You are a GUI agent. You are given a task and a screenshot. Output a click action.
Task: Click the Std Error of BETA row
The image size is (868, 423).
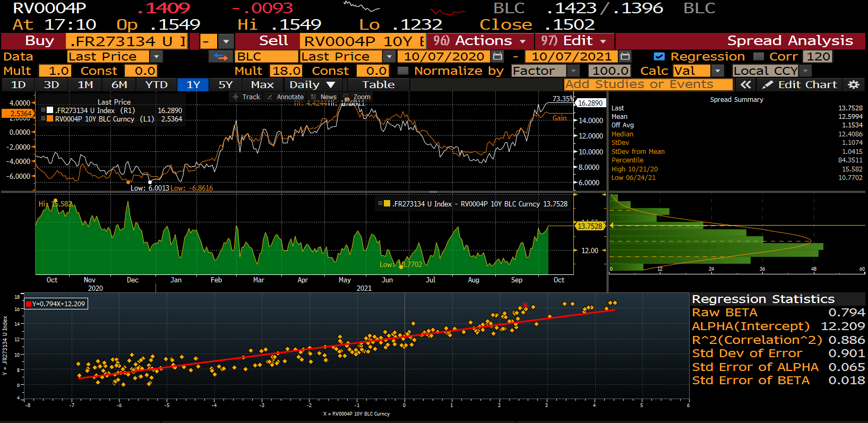point(778,381)
